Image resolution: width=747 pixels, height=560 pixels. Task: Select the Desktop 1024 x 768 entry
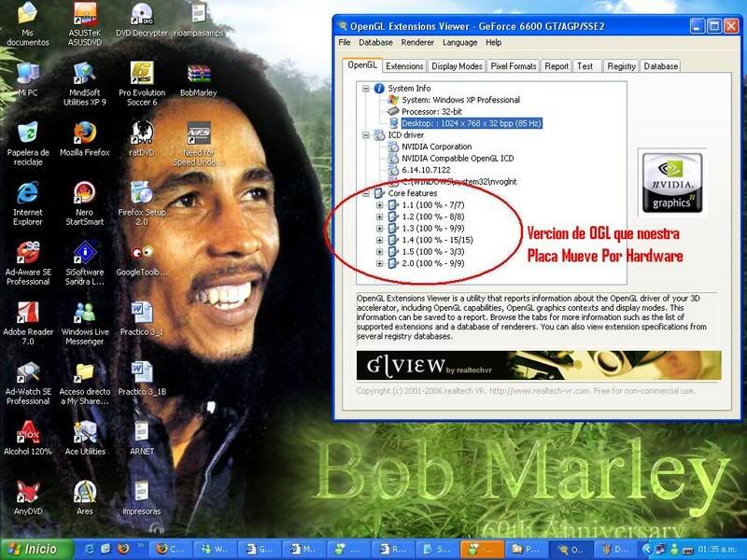pyautogui.click(x=471, y=123)
